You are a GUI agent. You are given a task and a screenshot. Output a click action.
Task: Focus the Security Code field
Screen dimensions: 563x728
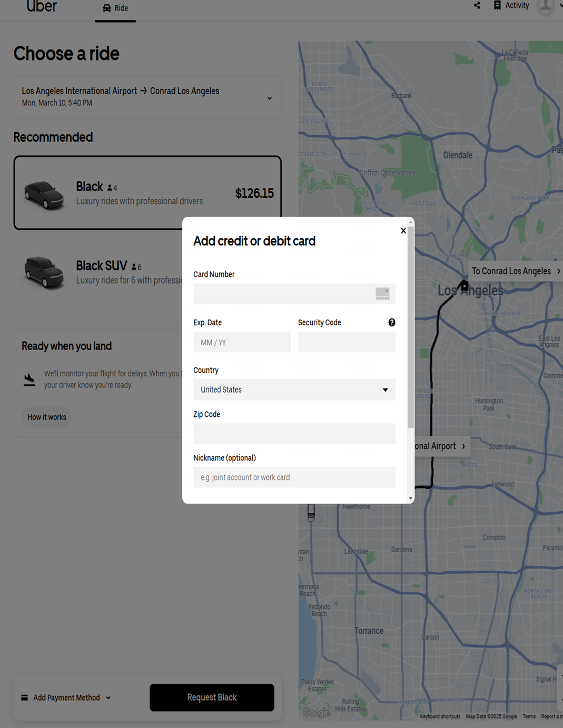[x=347, y=342]
